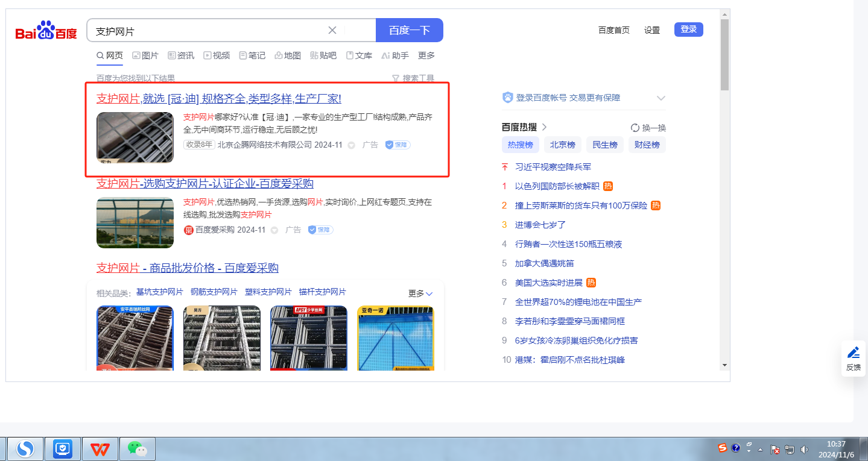Viewport: 868px width, 461px height.
Task: Open Sogou browser from the taskbar
Action: tap(25, 448)
